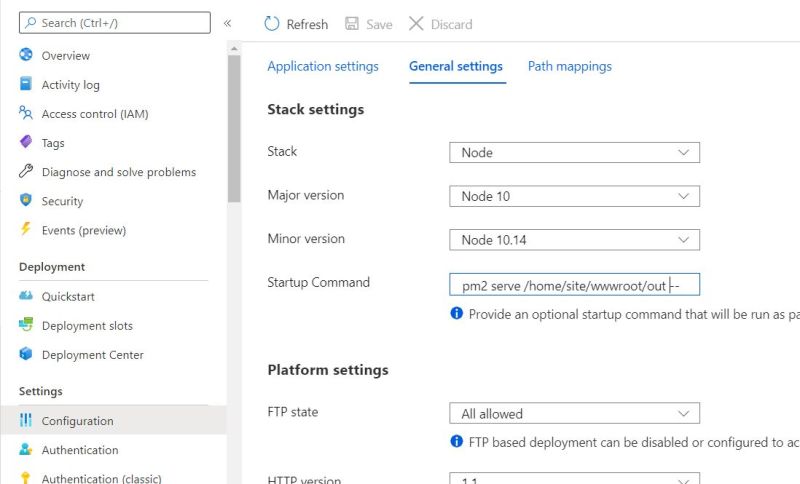Expand the Stack dropdown showing Node
This screenshot has width=800, height=484.
[574, 152]
